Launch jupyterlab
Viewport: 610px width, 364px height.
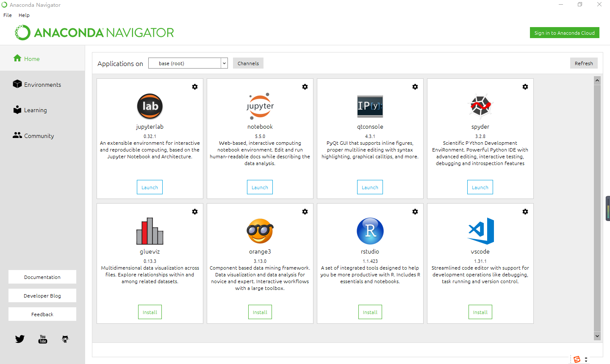150,187
